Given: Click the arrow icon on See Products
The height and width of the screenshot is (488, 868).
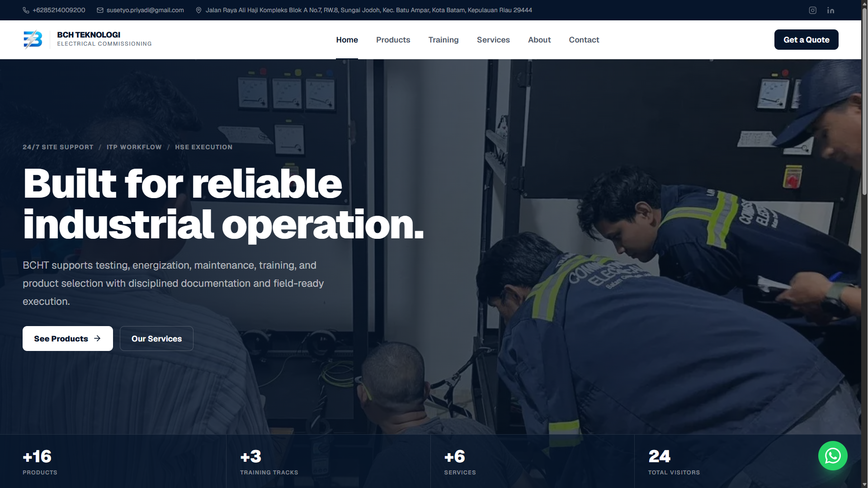Looking at the screenshot, I should pyautogui.click(x=97, y=338).
